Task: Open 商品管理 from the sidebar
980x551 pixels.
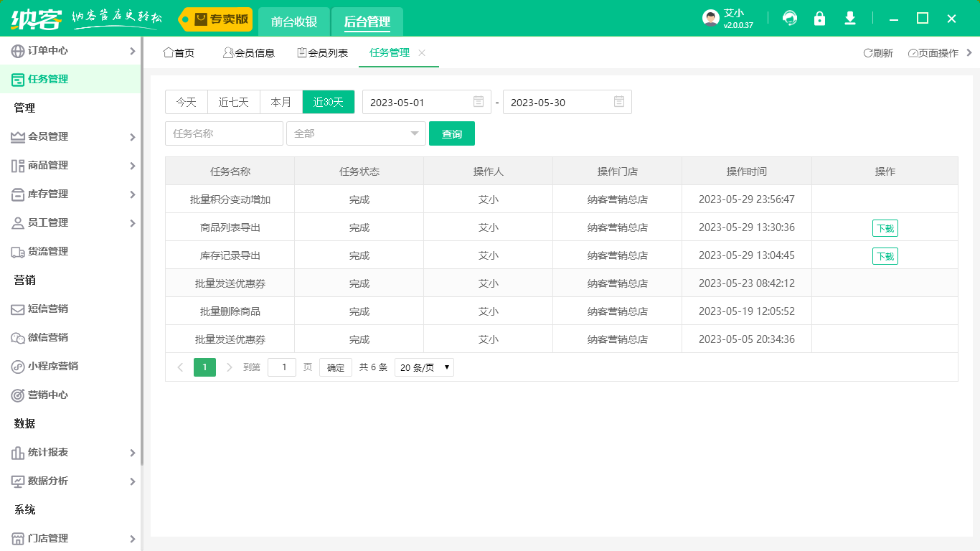Action: pyautogui.click(x=44, y=165)
